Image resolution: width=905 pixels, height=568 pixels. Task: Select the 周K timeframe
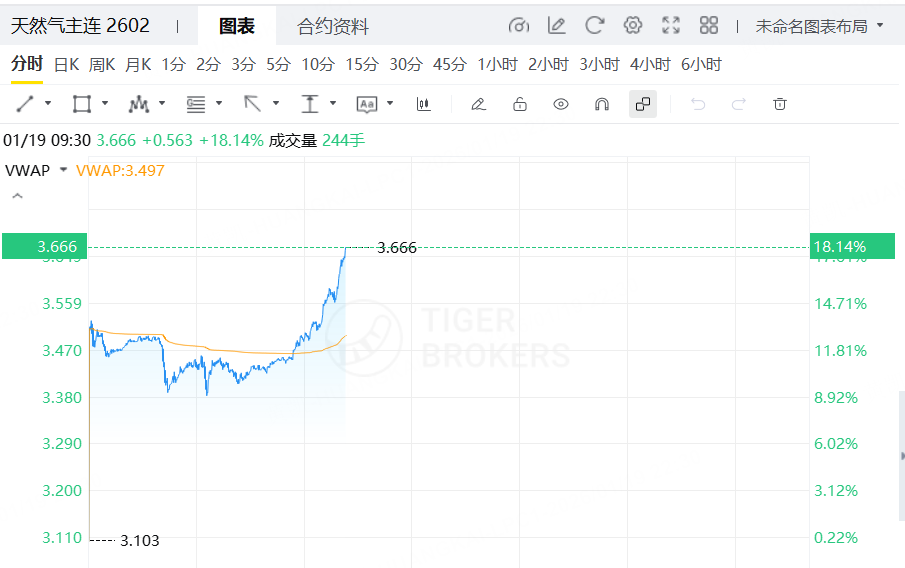click(x=102, y=64)
